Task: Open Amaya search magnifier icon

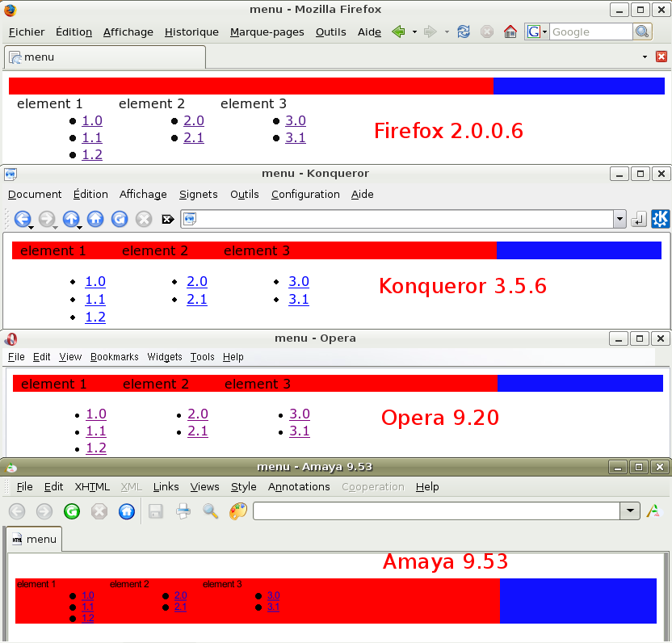Action: 211,511
